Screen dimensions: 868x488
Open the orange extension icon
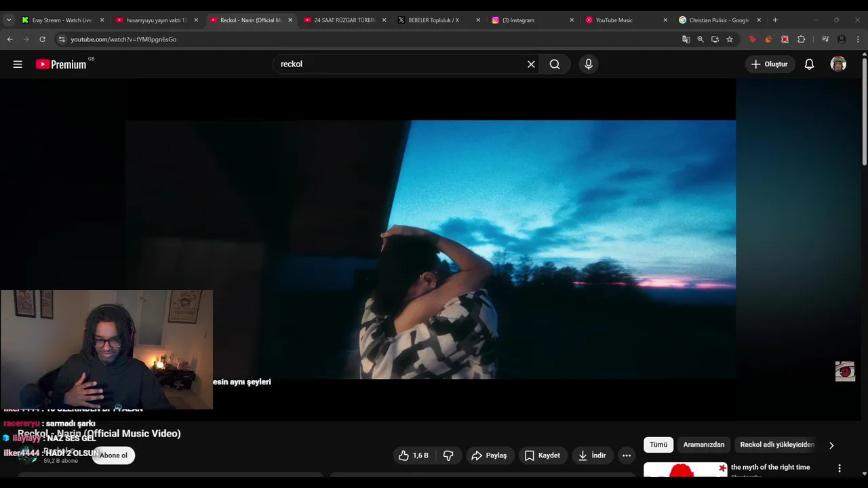768,39
